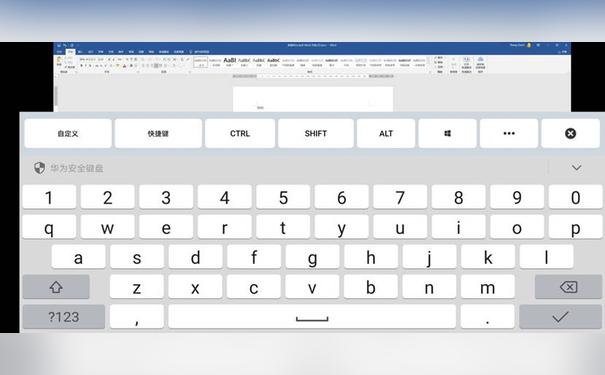Toggle the SHIFT modifier in the top row
Screen dimensions: 605x375
tap(316, 133)
